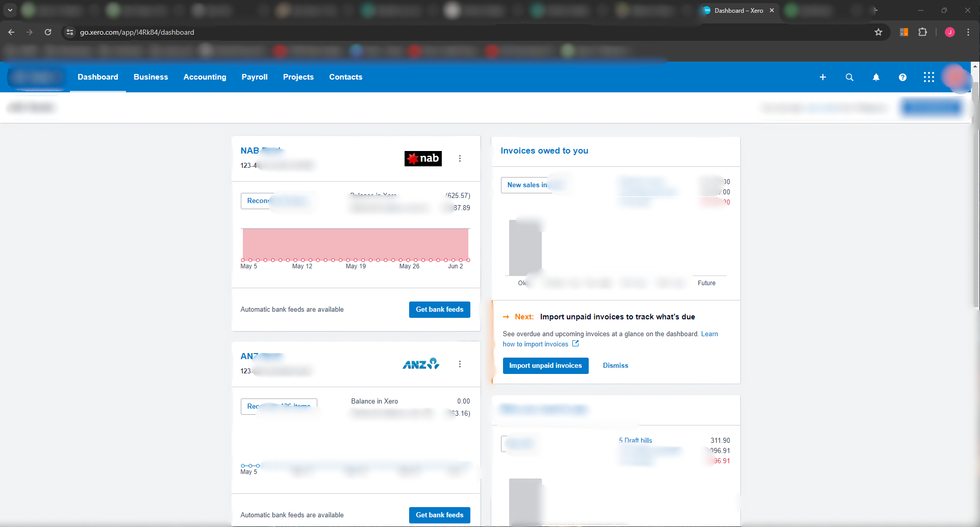This screenshot has height=527, width=980.
Task: Reload the Xero dashboard page
Action: (x=48, y=32)
